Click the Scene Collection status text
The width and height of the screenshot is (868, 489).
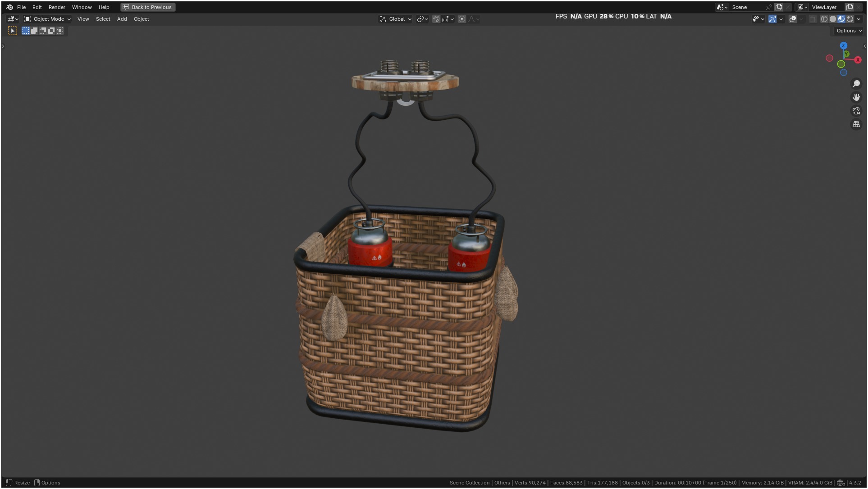tap(469, 483)
